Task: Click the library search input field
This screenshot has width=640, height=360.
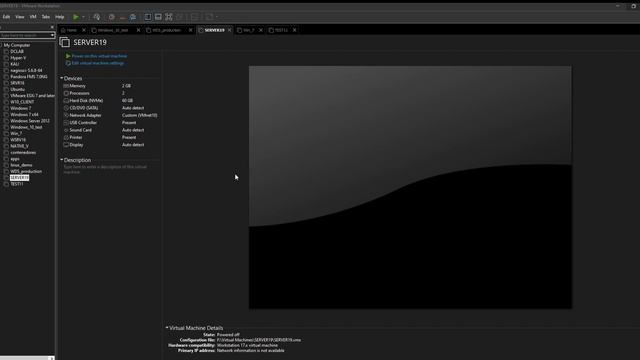Action: click(x=25, y=36)
